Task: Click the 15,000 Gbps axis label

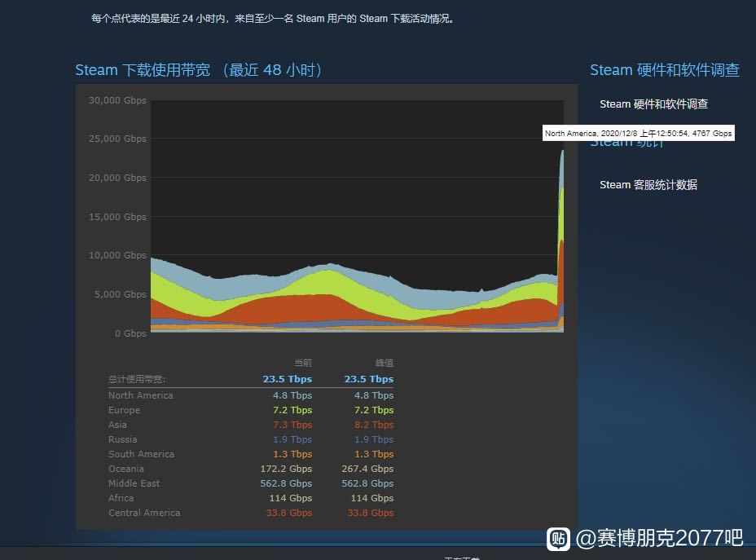Action: (117, 217)
